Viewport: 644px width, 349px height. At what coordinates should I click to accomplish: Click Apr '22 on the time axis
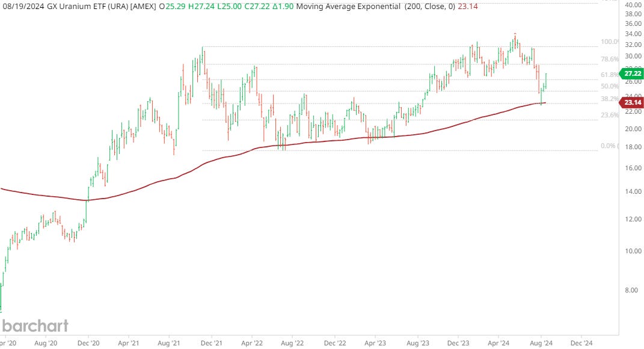(252, 343)
